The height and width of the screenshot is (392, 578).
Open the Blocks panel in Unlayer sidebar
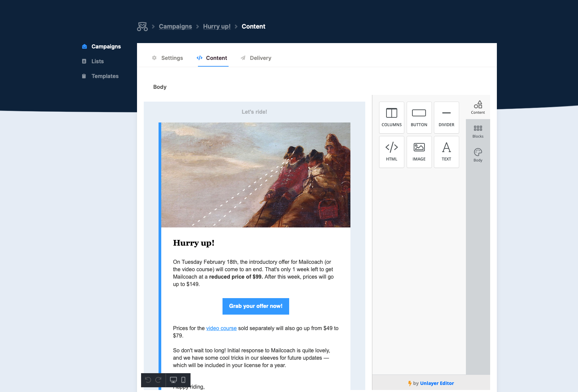(478, 132)
